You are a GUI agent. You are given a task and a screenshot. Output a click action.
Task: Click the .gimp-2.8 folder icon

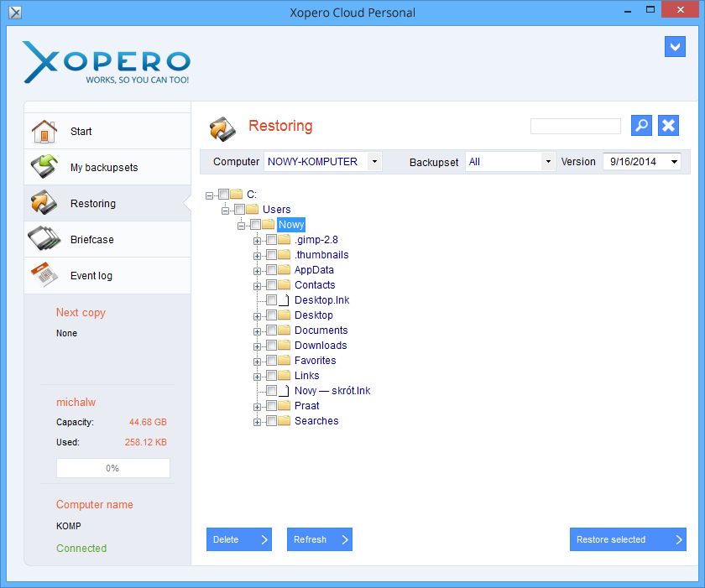(x=285, y=239)
